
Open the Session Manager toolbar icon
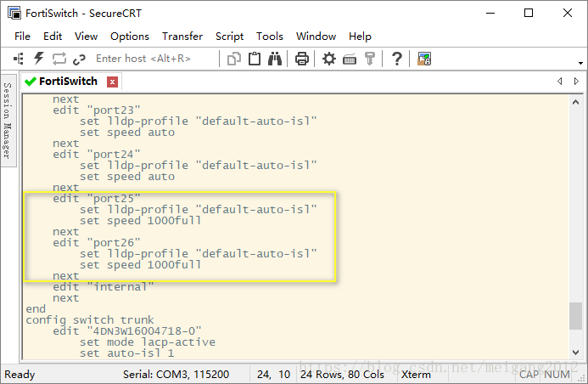19,59
